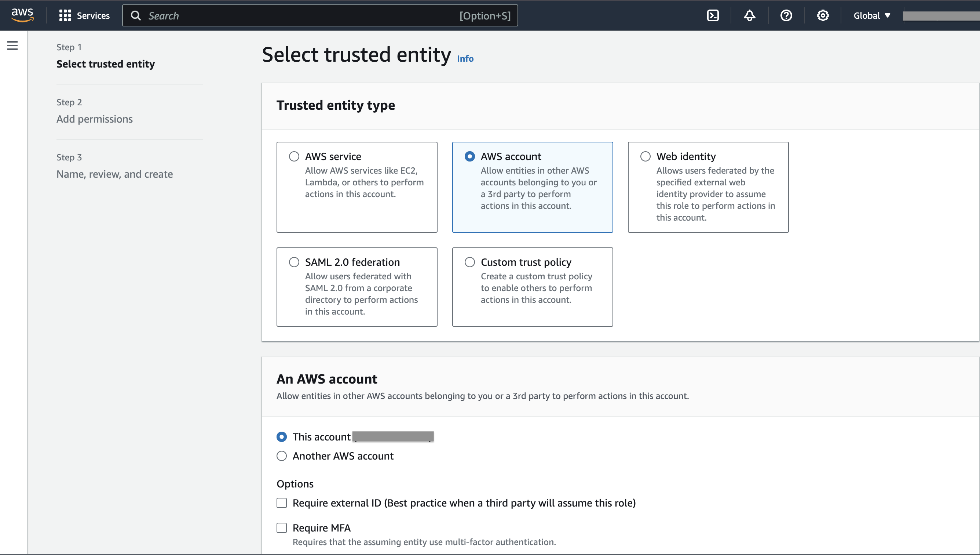Click This account radio button
980x555 pixels.
281,436
